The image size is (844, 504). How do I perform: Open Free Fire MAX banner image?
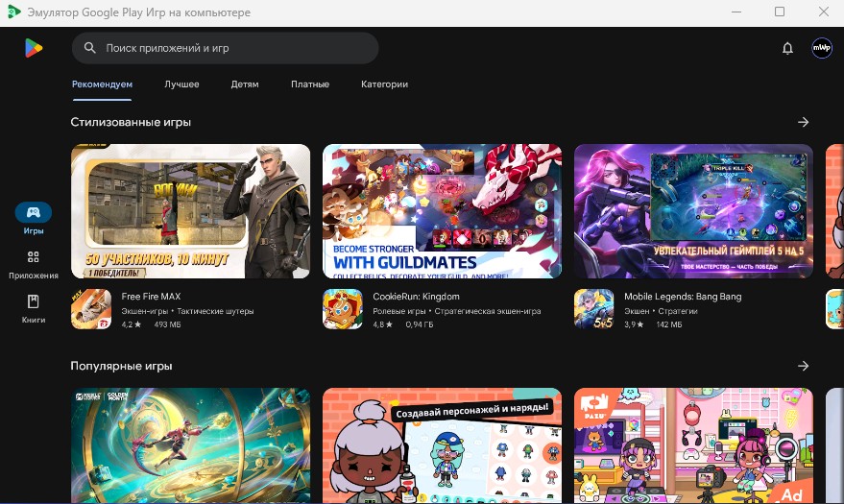[x=190, y=211]
